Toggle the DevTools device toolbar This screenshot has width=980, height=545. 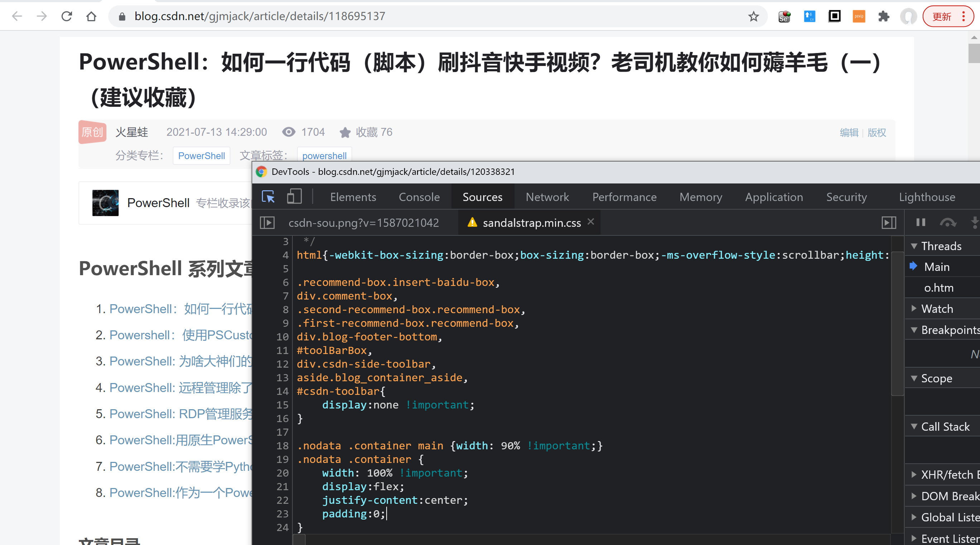pos(294,197)
